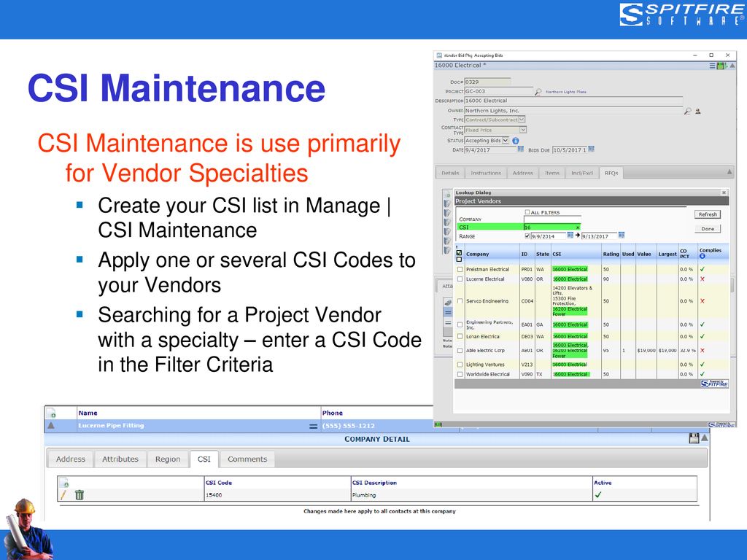Screen dimensions: 747x560
Task: Select the CSI tab in Company Detail
Action: point(204,459)
